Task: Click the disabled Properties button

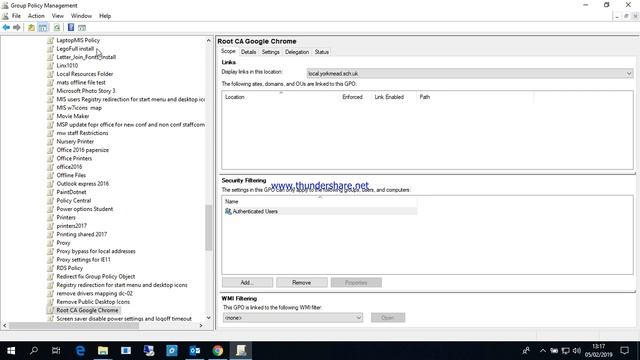Action: pos(356,282)
